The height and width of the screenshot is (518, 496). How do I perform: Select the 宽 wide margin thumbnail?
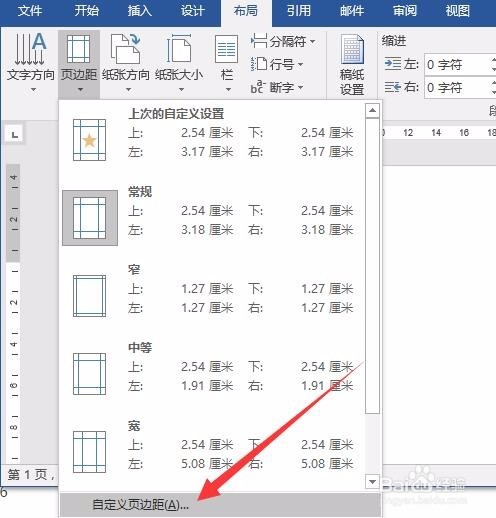(x=89, y=452)
